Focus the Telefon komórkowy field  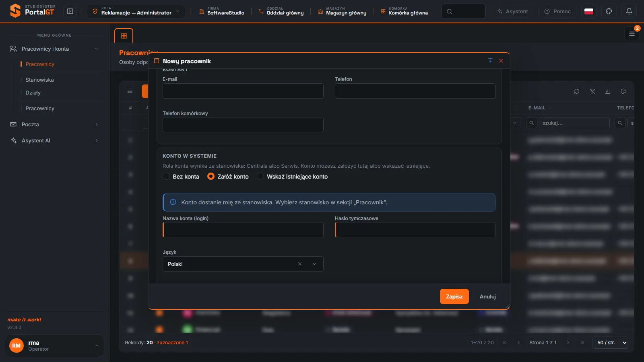click(243, 125)
